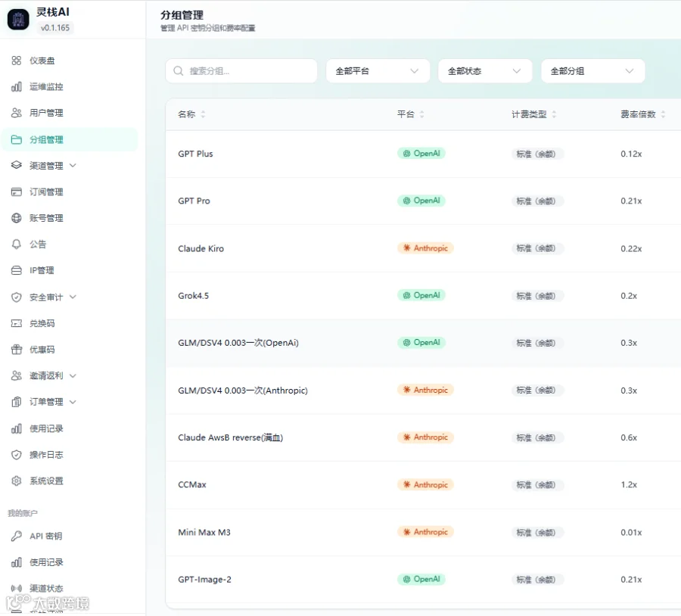681x616 pixels.
Task: Click version tag v0.1.165
Action: (55, 28)
